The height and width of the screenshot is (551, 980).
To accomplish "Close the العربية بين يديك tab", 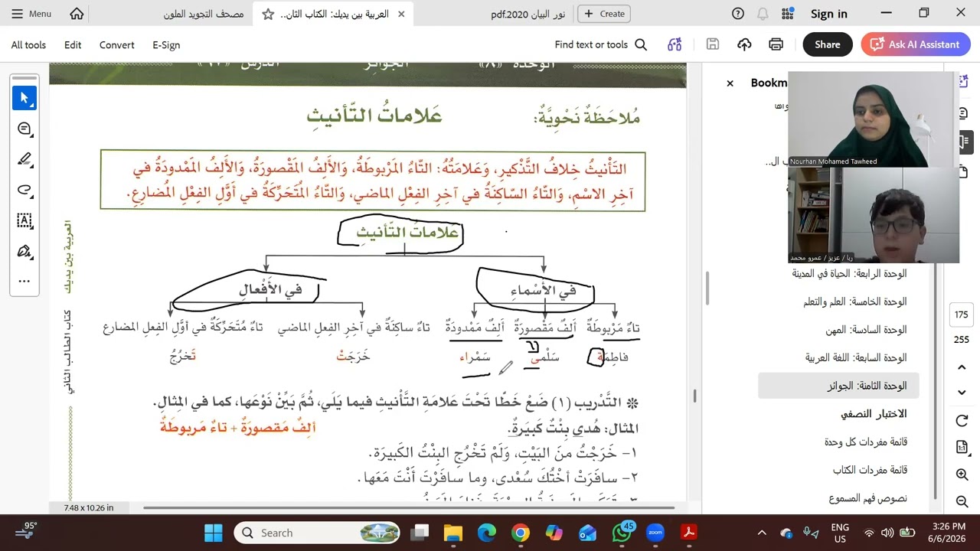I will 401,14.
